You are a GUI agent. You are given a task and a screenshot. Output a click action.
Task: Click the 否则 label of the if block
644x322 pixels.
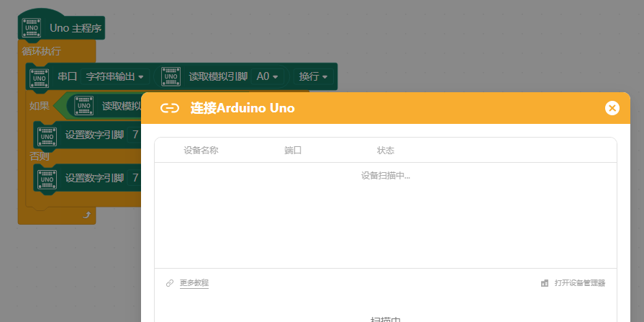click(x=40, y=157)
